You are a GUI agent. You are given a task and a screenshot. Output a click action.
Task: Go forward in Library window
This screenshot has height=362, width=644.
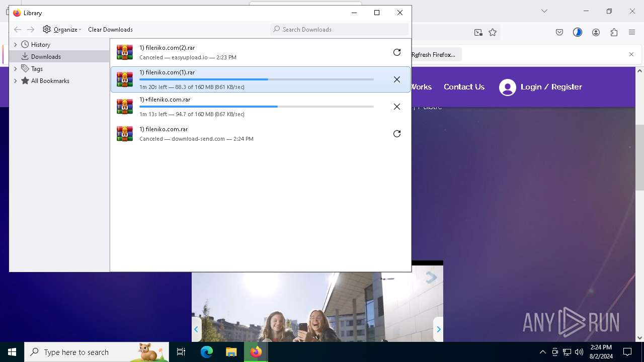click(31, 30)
